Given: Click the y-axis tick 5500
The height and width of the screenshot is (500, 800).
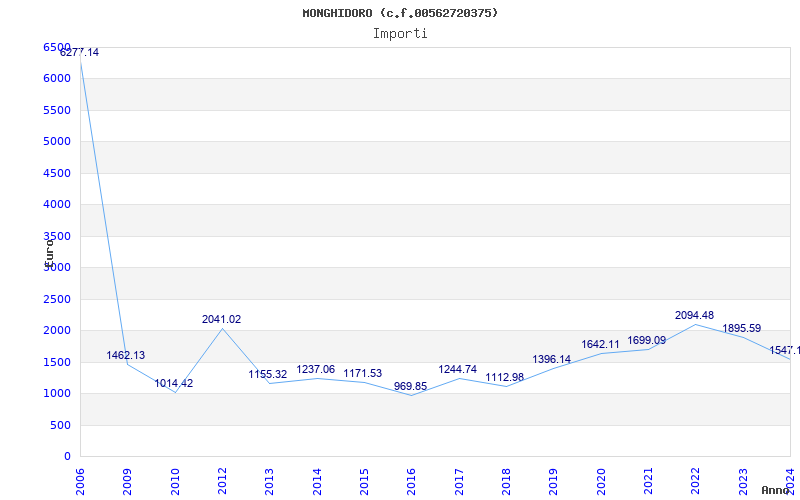Looking at the screenshot, I should 57,110.
